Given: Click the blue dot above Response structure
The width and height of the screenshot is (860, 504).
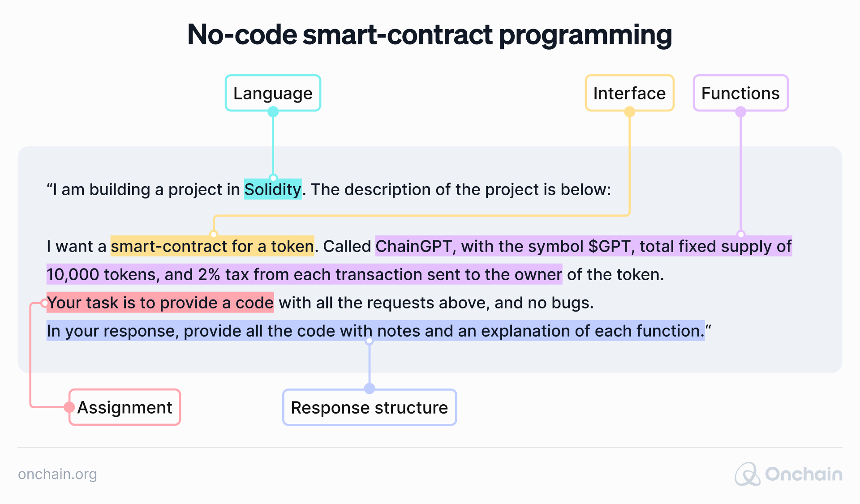Looking at the screenshot, I should 370,388.
